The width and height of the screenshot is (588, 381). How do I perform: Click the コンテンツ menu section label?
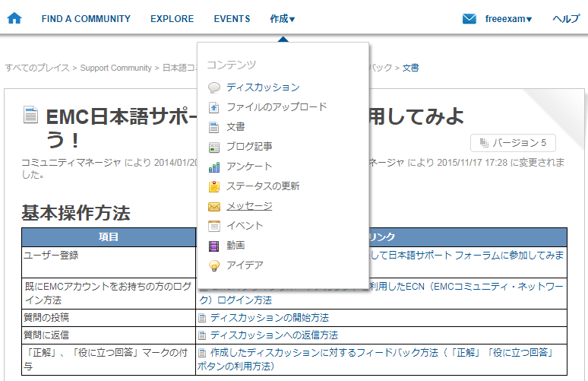coord(232,65)
